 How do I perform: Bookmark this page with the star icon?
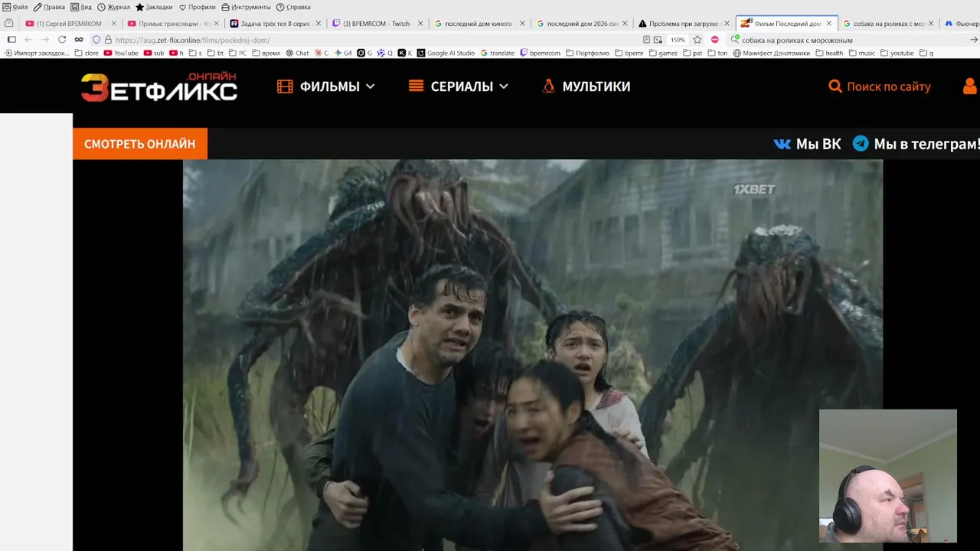click(x=697, y=40)
